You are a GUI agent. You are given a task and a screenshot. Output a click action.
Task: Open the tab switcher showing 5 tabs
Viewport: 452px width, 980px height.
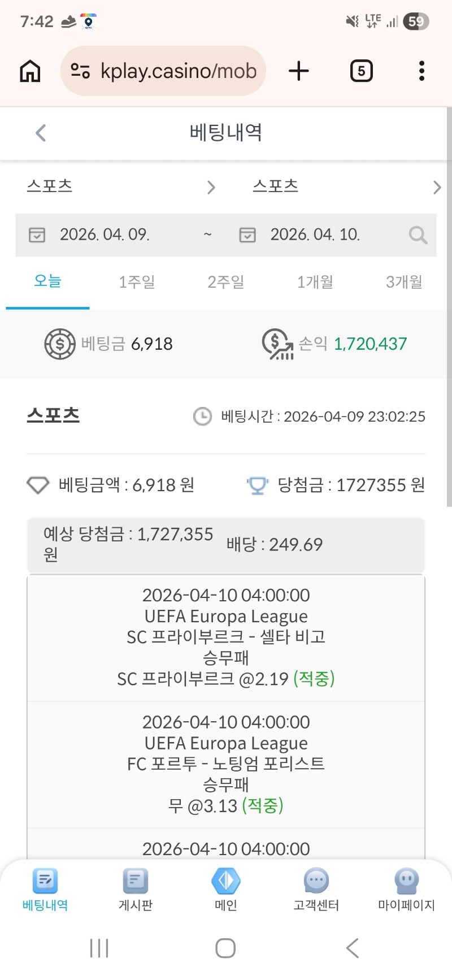pos(361,71)
